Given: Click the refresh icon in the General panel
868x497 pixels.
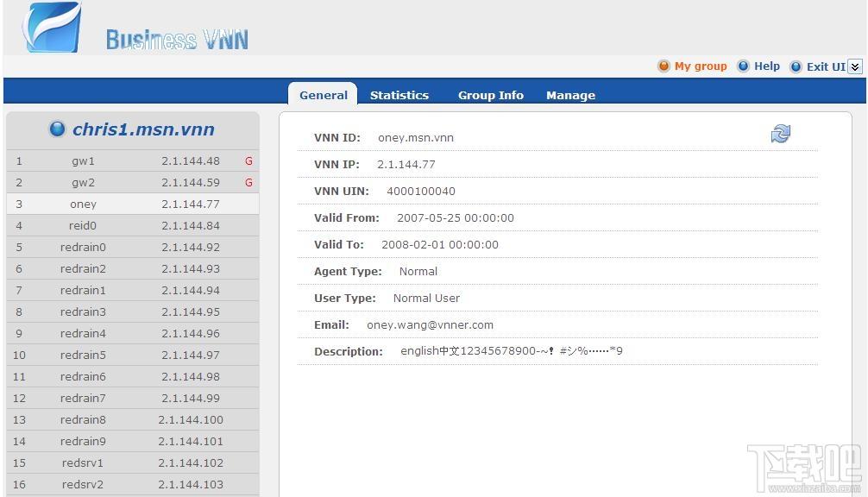Looking at the screenshot, I should (x=781, y=134).
